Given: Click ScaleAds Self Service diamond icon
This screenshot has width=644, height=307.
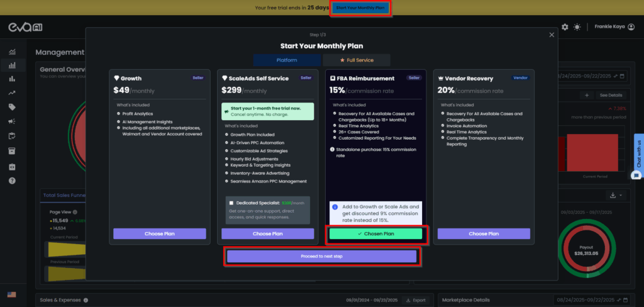Looking at the screenshot, I should point(225,78).
